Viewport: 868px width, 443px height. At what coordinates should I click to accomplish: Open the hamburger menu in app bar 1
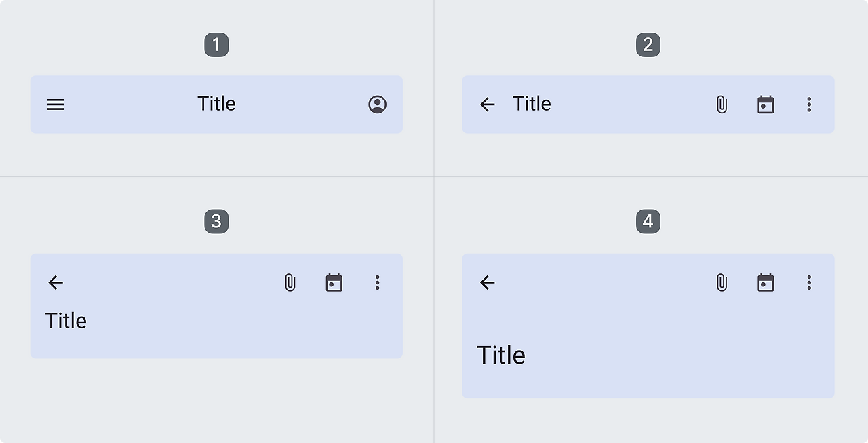(x=56, y=104)
